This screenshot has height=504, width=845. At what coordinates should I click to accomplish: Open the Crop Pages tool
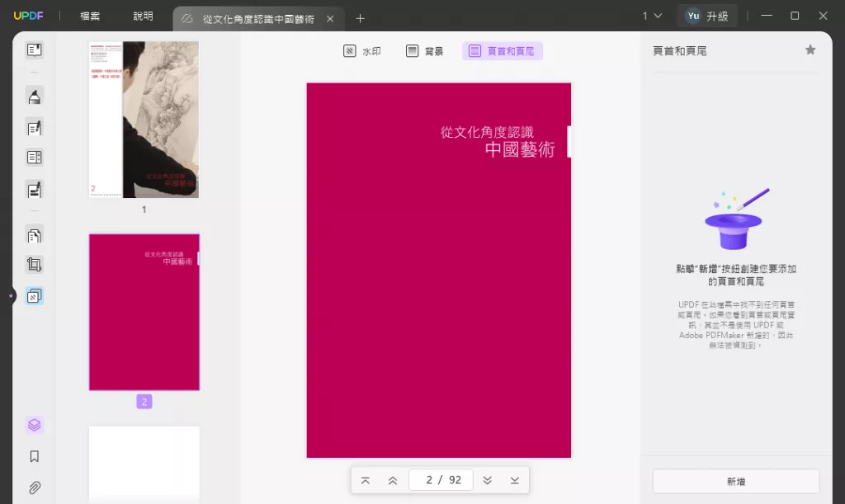34,265
